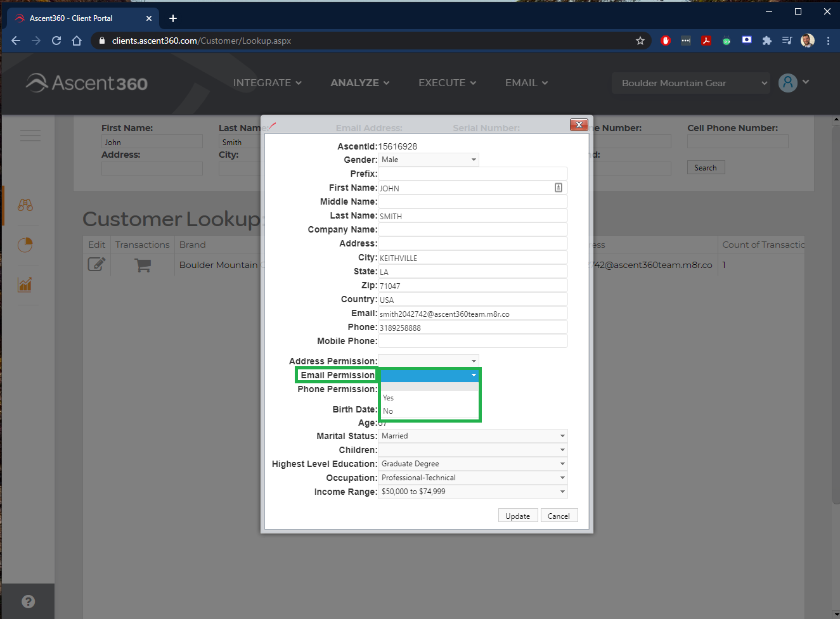840x619 pixels.
Task: Click the browser address bar URL
Action: pyautogui.click(x=202, y=41)
